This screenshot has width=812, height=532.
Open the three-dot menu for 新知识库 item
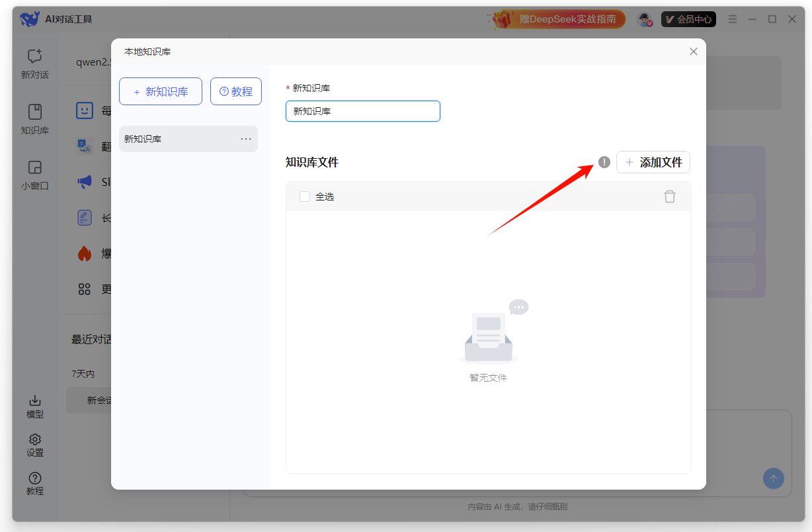(x=246, y=139)
